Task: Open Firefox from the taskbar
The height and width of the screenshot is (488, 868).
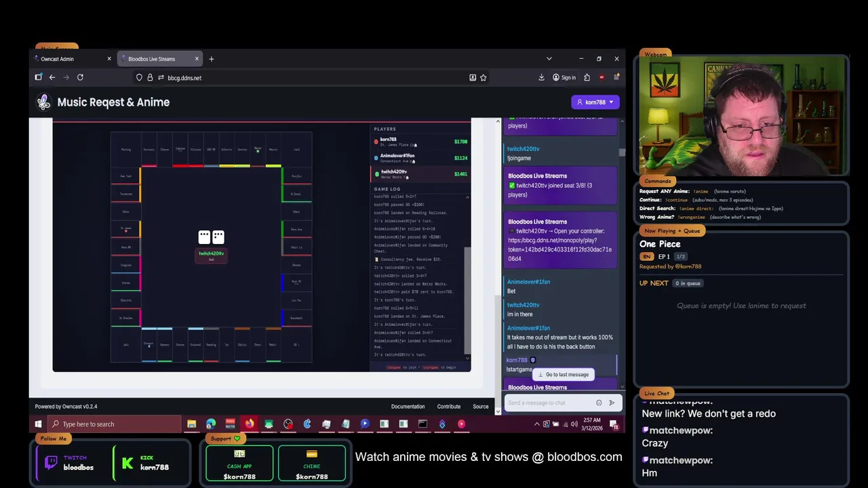Action: 250,424
